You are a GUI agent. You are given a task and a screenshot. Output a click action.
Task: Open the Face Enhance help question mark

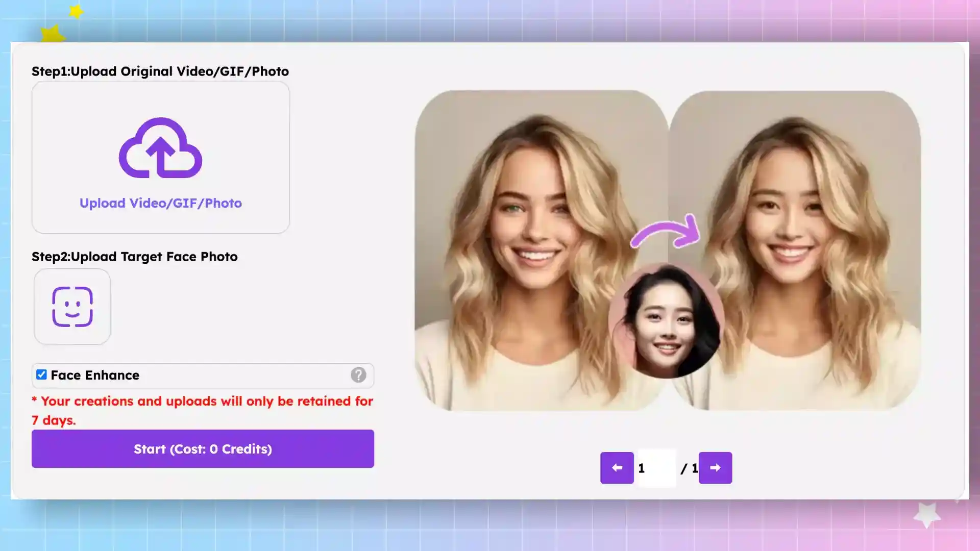point(359,375)
